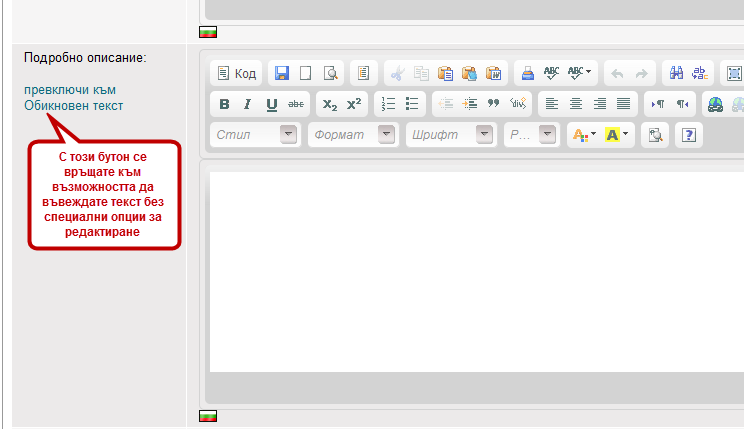The image size is (744, 429).
Task: Open the background highlight color picker
Action: (x=617, y=135)
